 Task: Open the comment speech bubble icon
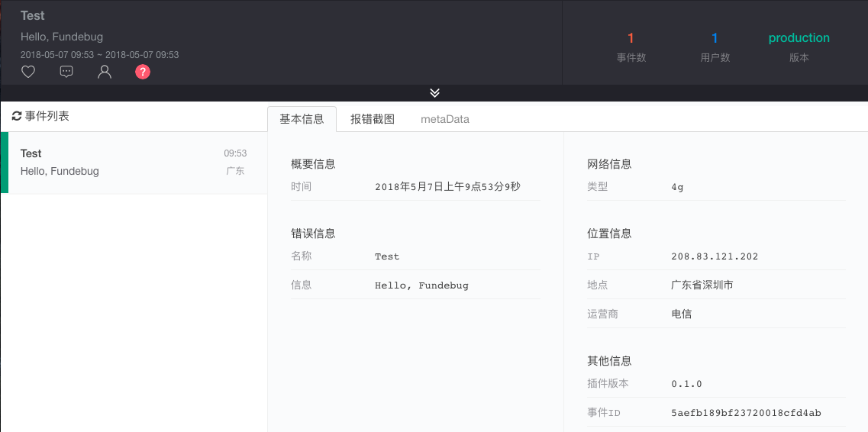(x=66, y=72)
